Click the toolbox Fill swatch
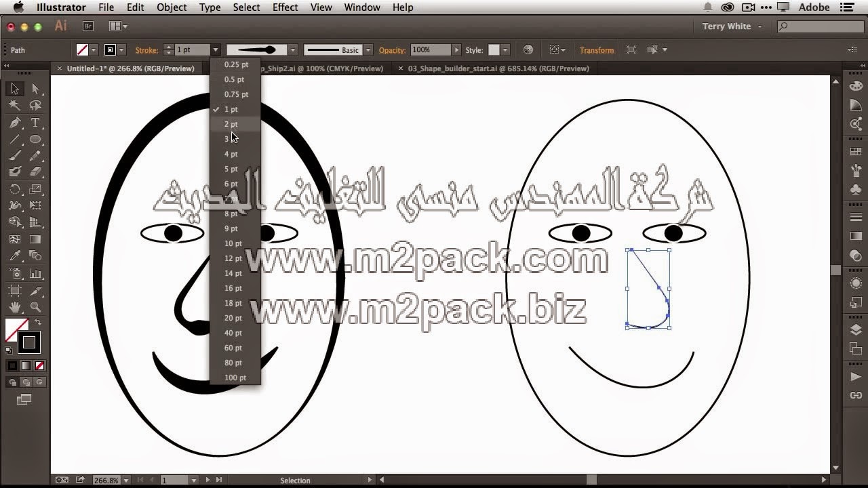 pyautogui.click(x=16, y=330)
